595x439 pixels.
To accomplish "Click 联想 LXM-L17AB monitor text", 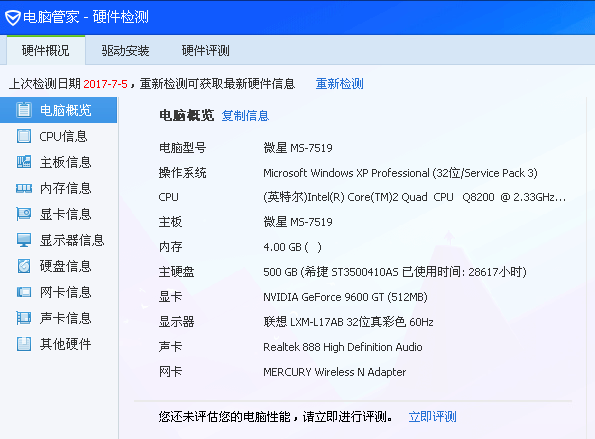I will pyautogui.click(x=348, y=322).
